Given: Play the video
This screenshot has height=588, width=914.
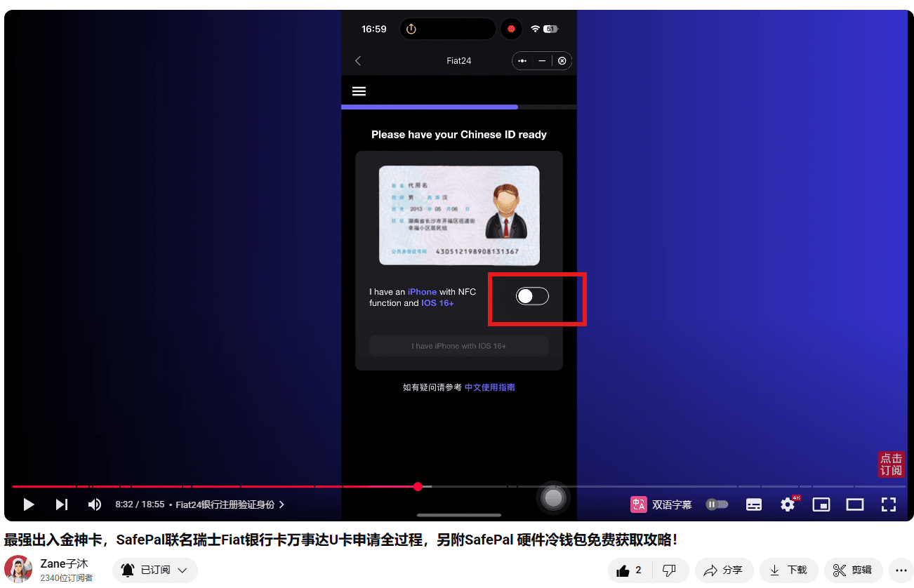Looking at the screenshot, I should (x=29, y=505).
